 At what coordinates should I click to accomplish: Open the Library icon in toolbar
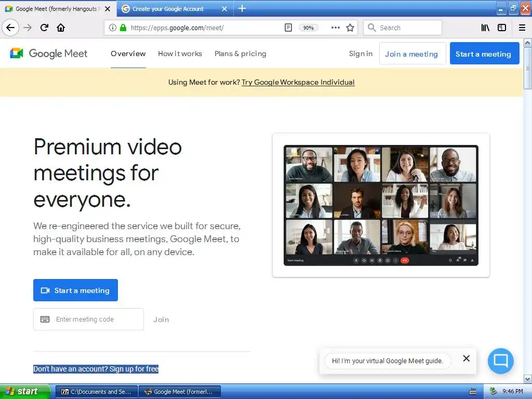tap(485, 28)
